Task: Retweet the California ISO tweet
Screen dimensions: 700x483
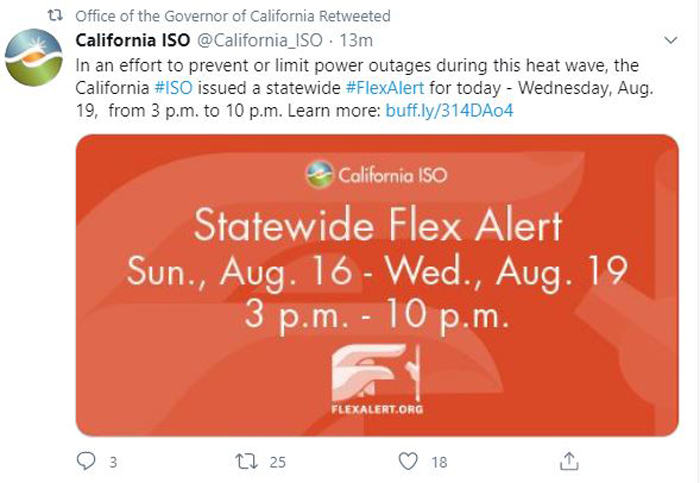Action: [246, 461]
